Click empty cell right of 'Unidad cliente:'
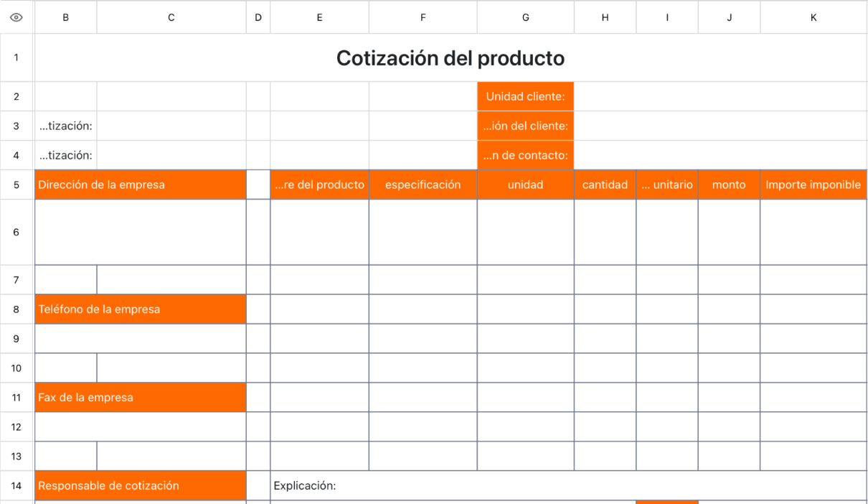 (721, 96)
